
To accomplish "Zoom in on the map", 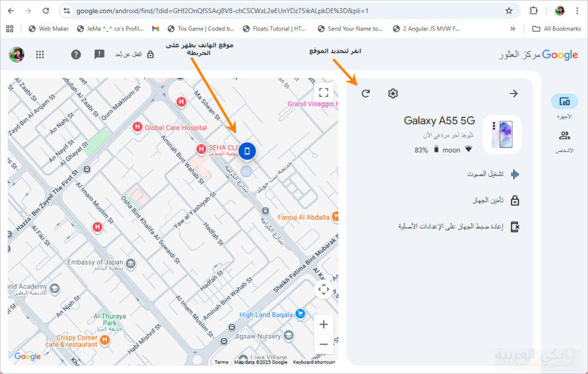I will (324, 325).
